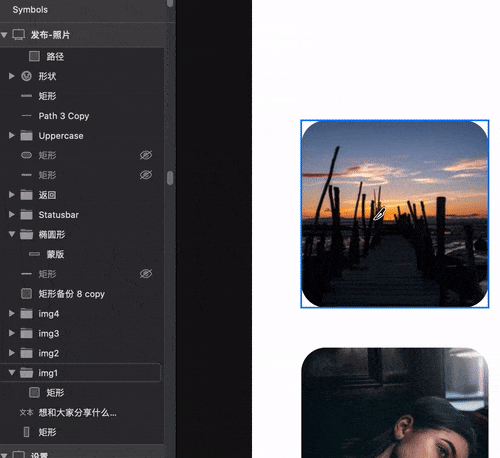The image size is (500, 458).
Task: Select the sunset pier image on canvas
Action: coord(395,214)
